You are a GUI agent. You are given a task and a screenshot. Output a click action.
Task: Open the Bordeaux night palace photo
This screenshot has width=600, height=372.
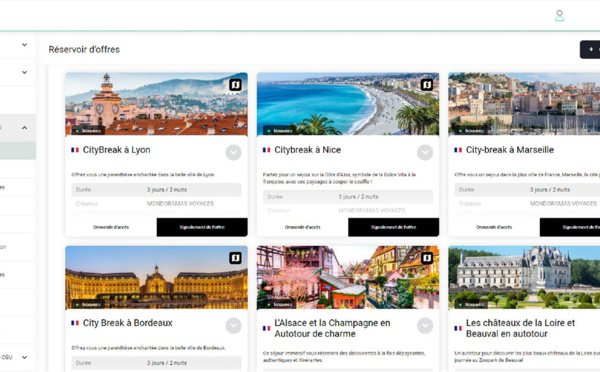pyautogui.click(x=157, y=277)
